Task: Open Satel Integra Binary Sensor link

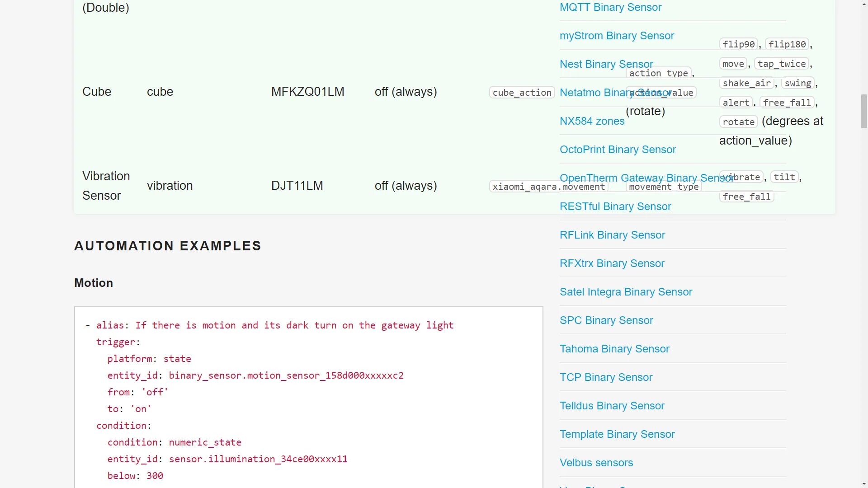Action: click(626, 292)
